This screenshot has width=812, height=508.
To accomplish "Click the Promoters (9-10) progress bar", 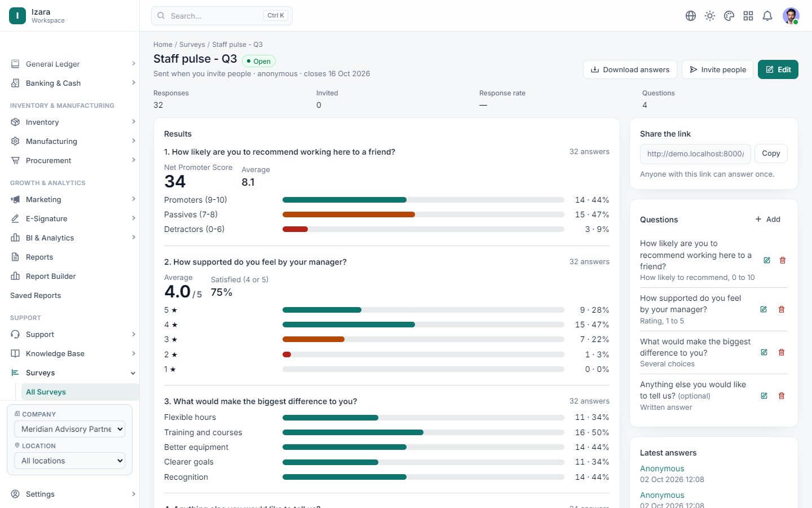I will click(x=423, y=200).
